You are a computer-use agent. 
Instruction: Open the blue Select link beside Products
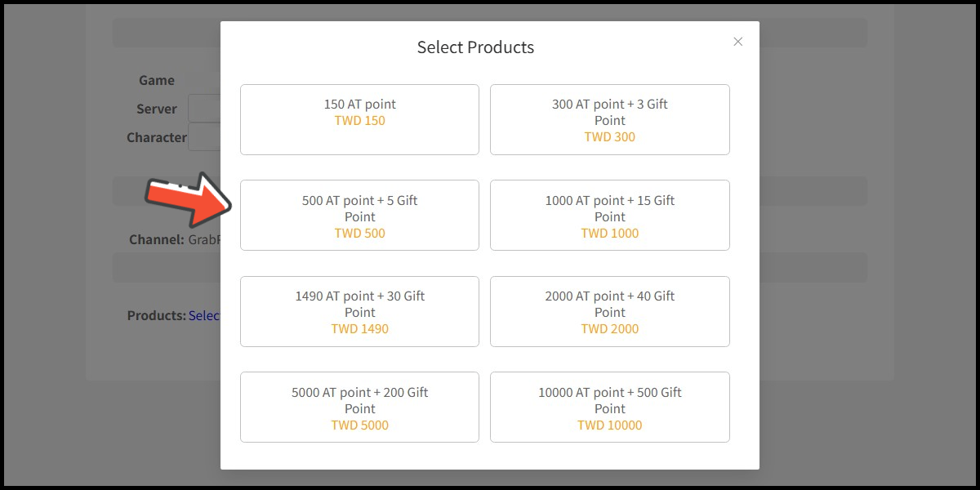pyautogui.click(x=204, y=315)
